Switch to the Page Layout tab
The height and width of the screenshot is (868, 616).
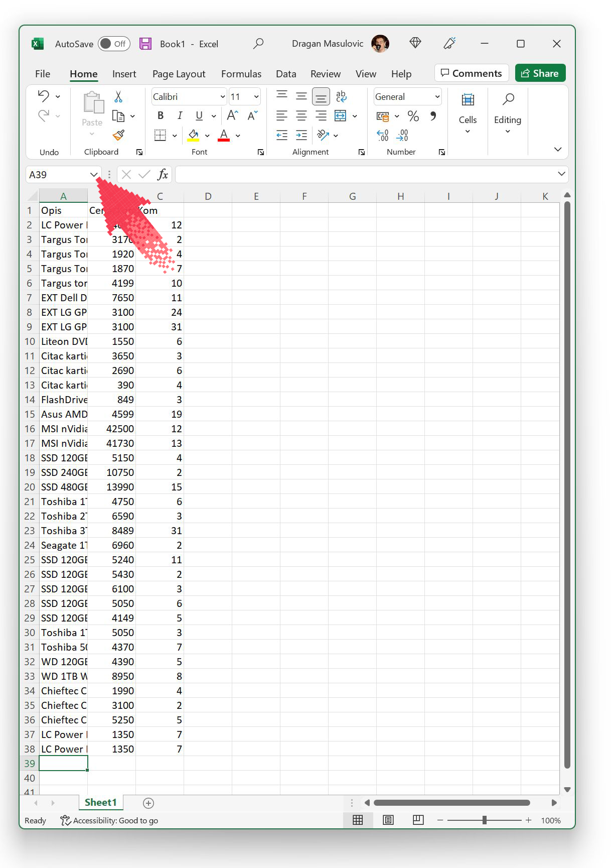(179, 74)
